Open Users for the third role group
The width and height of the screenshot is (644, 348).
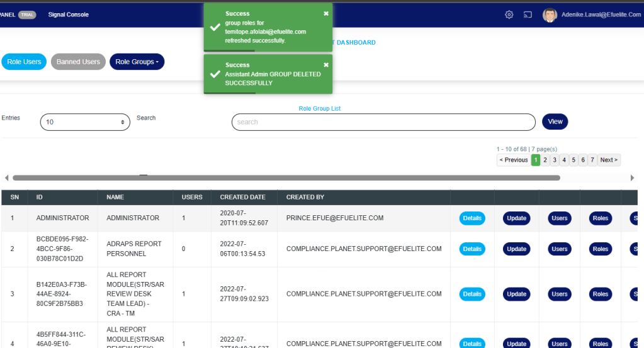tap(559, 294)
